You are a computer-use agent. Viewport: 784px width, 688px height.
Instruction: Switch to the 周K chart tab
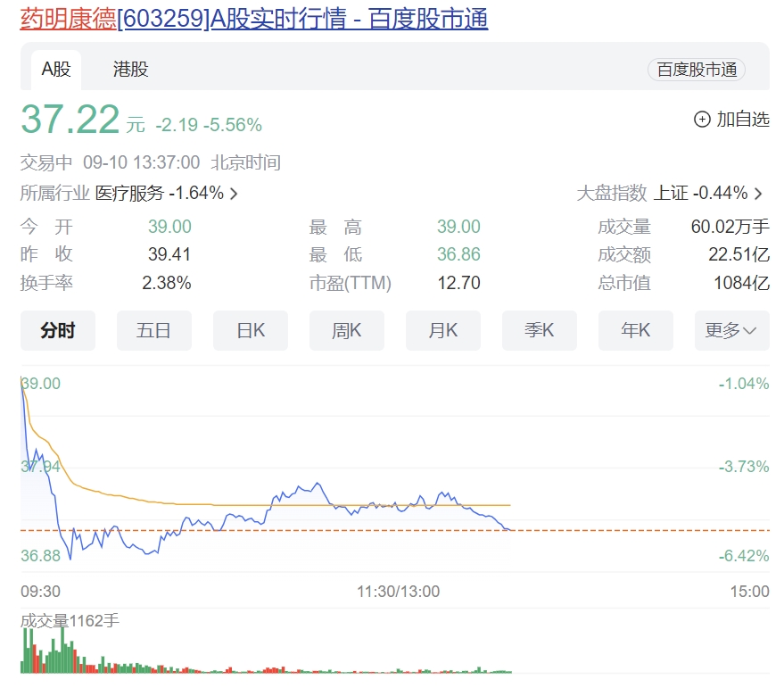(346, 330)
